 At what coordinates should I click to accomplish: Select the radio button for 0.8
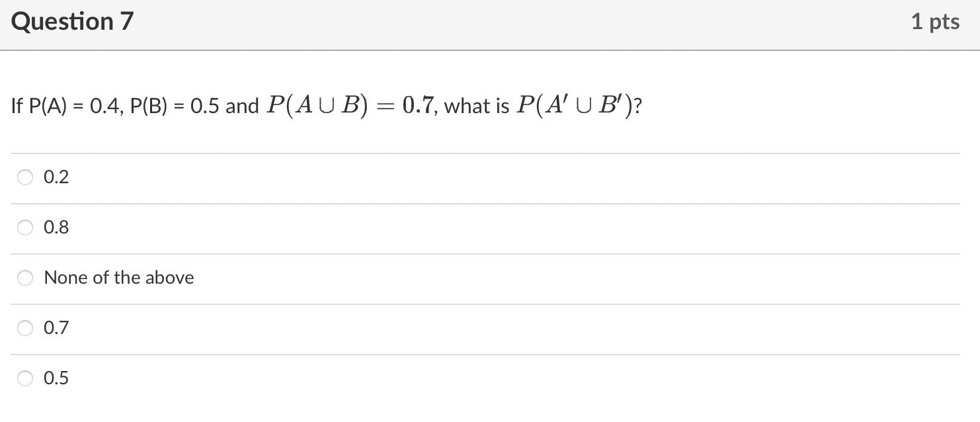(25, 228)
